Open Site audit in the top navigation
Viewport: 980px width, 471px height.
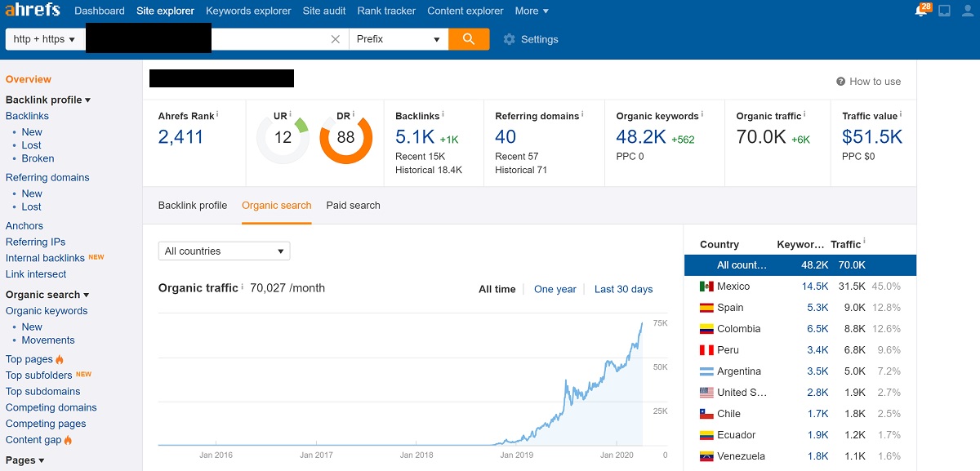(324, 11)
